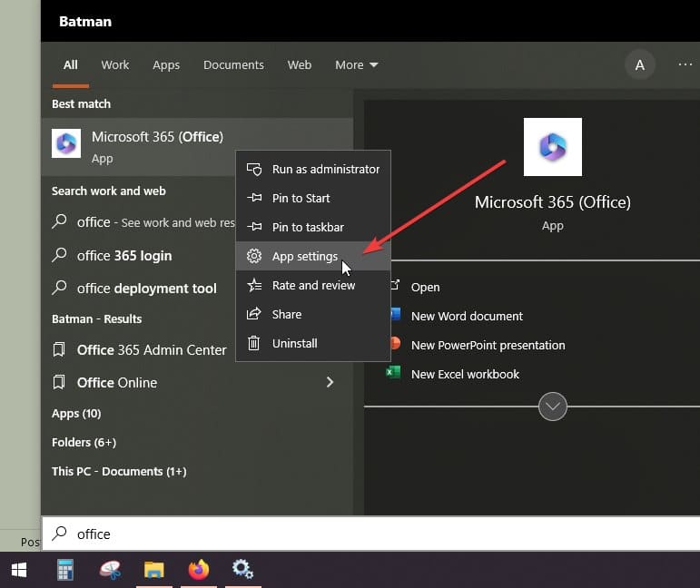Open the three-dots options menu at top right
This screenshot has height=588, width=700.
[x=685, y=64]
